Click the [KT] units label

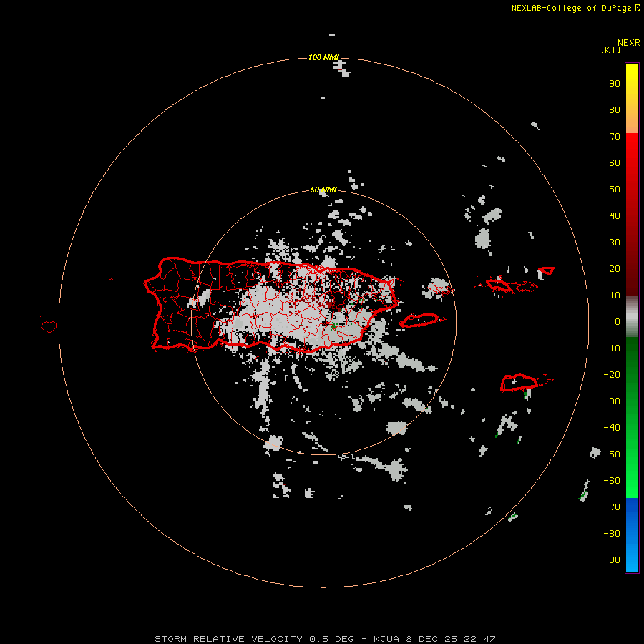click(x=610, y=49)
